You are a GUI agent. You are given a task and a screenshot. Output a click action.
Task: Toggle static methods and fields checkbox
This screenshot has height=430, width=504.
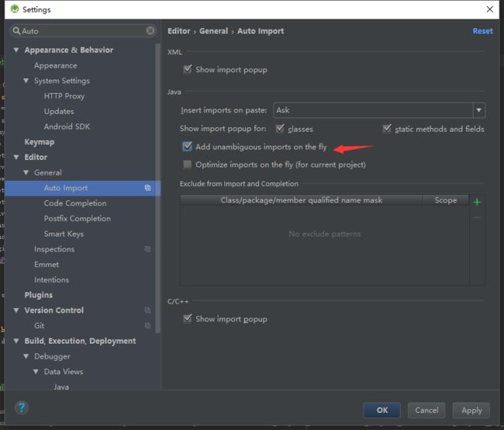(387, 128)
